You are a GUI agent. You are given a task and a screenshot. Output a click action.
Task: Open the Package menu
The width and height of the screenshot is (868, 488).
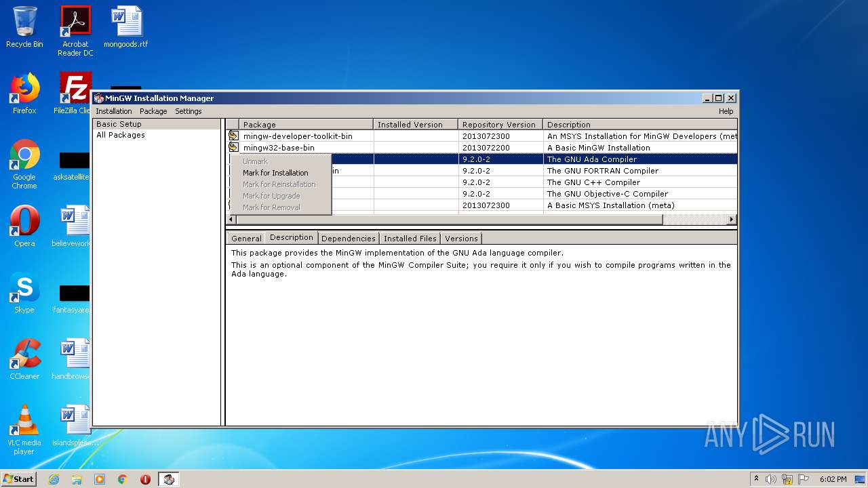tap(153, 111)
